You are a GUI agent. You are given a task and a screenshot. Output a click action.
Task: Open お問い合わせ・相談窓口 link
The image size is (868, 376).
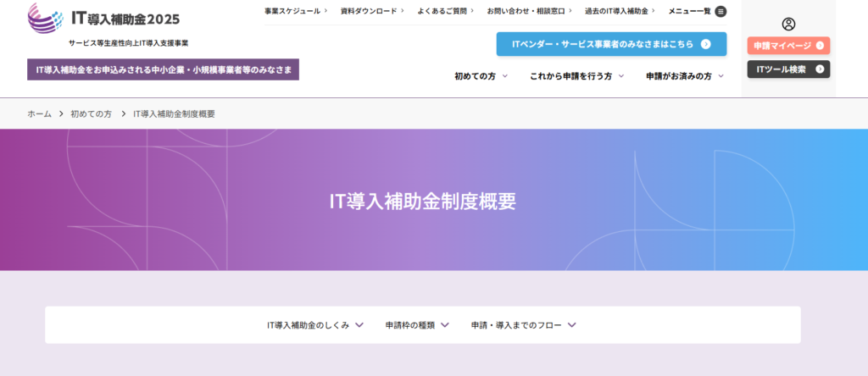(x=529, y=11)
